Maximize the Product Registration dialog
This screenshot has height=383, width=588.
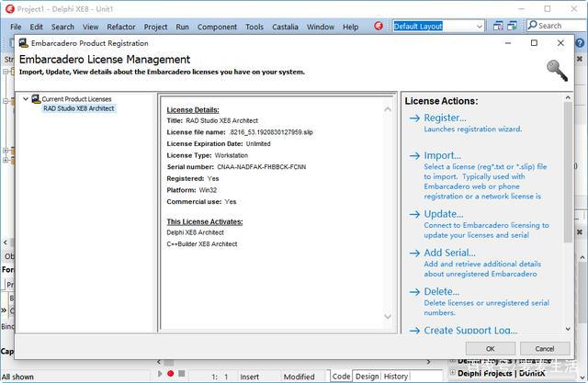[x=534, y=43]
